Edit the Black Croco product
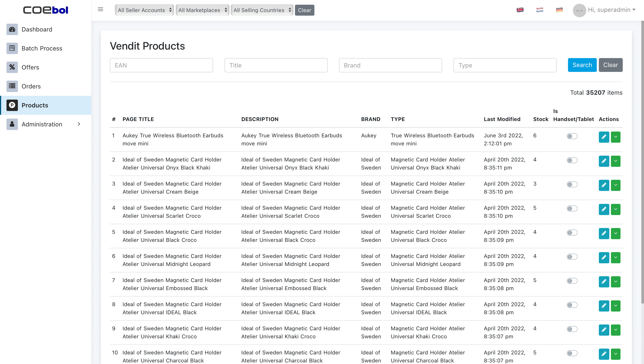Viewport: 644px width, 364px height. coord(604,234)
